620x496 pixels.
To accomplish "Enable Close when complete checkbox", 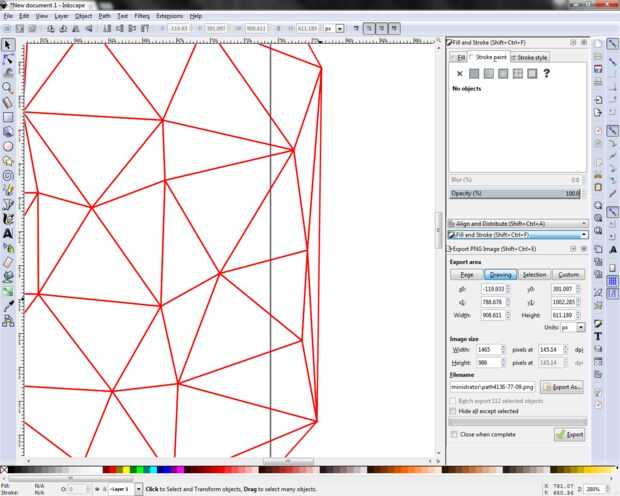I will [x=454, y=434].
